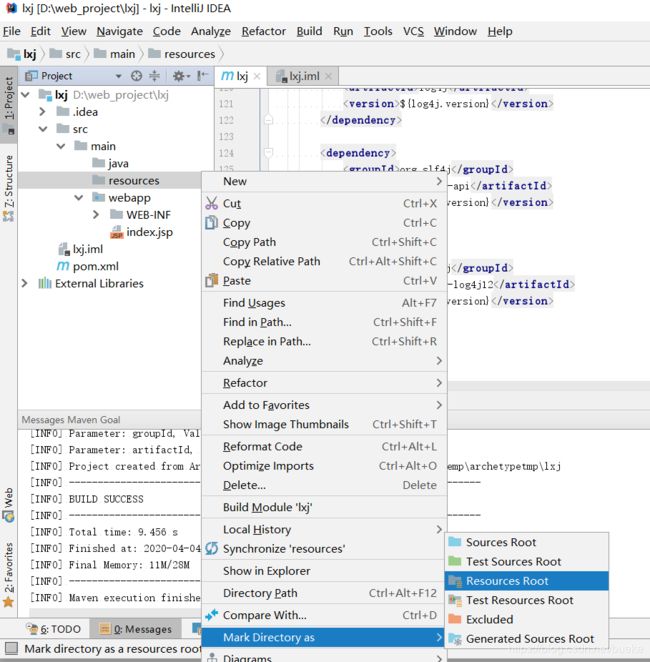Open the VCS menu

tap(413, 31)
